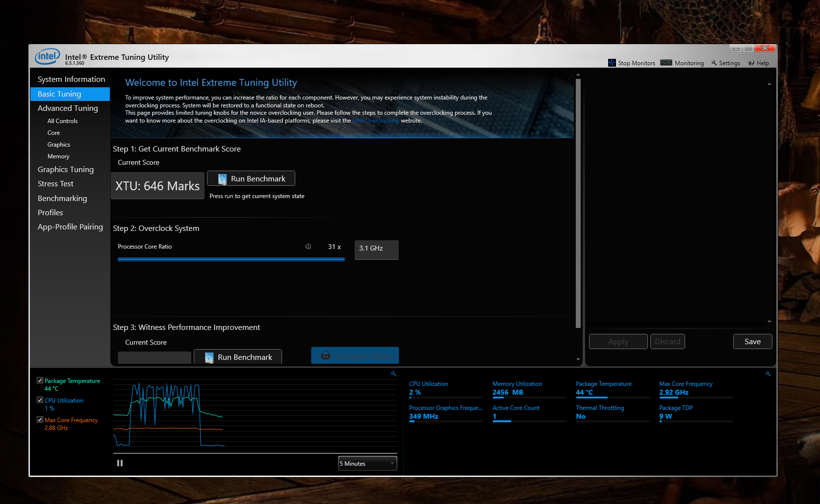
Task: Open graph settings wrench above the chart
Action: 393,374
